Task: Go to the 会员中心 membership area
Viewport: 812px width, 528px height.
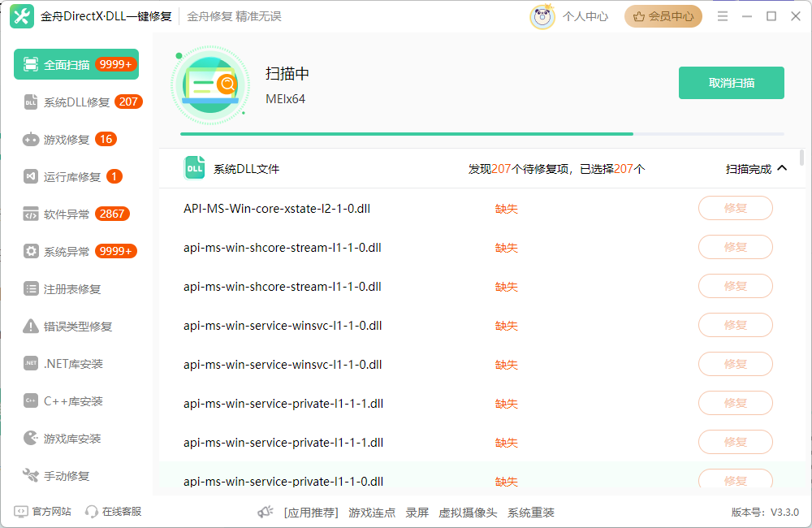Action: [663, 15]
